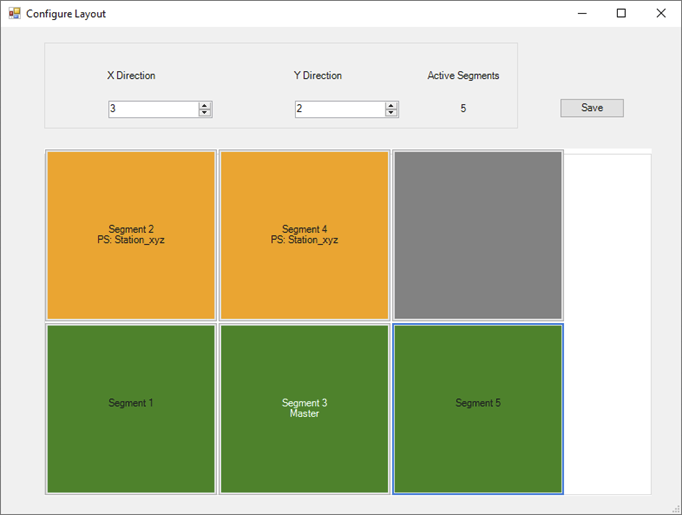Viewport: 682px width, 515px height.
Task: Click the Y Direction label
Action: click(318, 75)
